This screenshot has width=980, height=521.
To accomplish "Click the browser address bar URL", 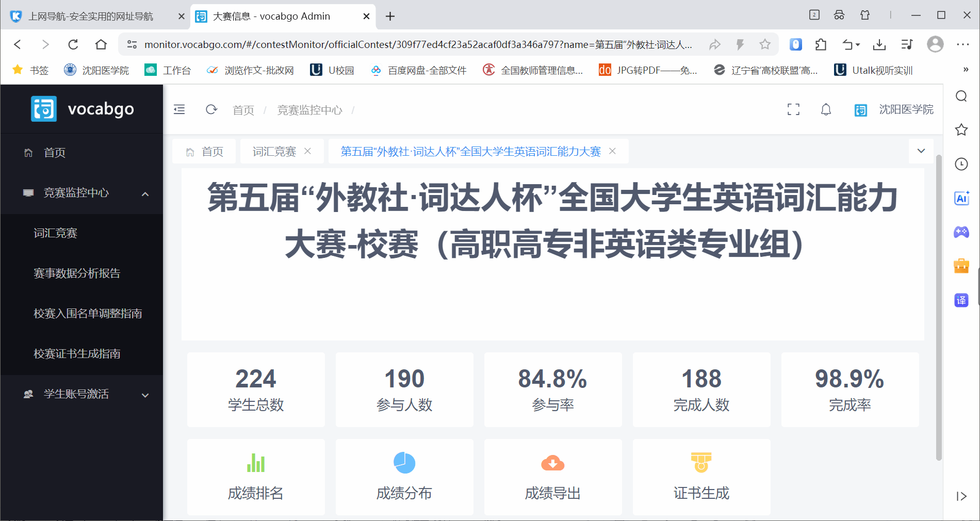I will pos(418,45).
